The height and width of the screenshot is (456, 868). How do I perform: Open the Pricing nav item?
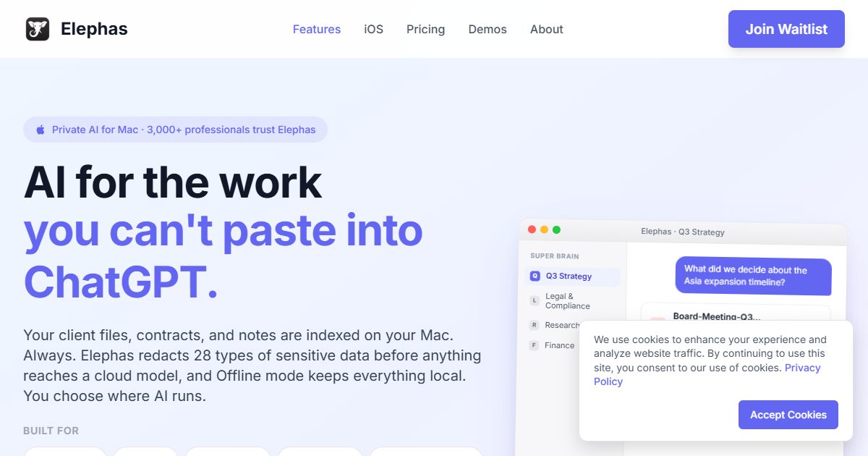(426, 29)
